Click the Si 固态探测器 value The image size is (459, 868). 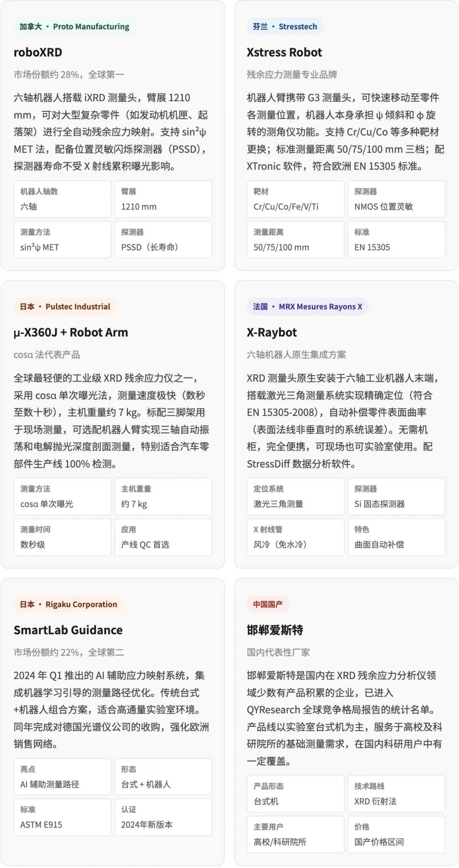[380, 504]
